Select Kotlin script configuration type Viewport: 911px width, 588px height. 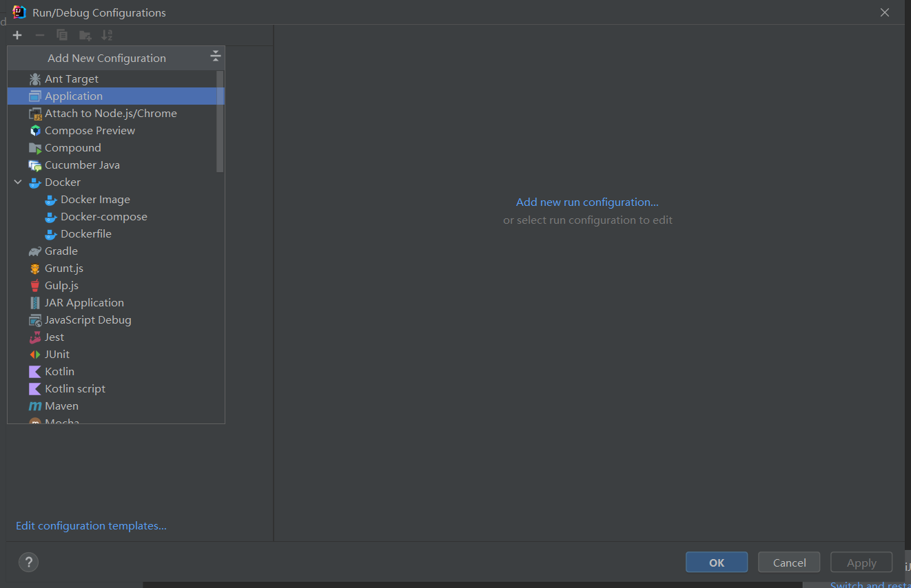tap(116, 389)
